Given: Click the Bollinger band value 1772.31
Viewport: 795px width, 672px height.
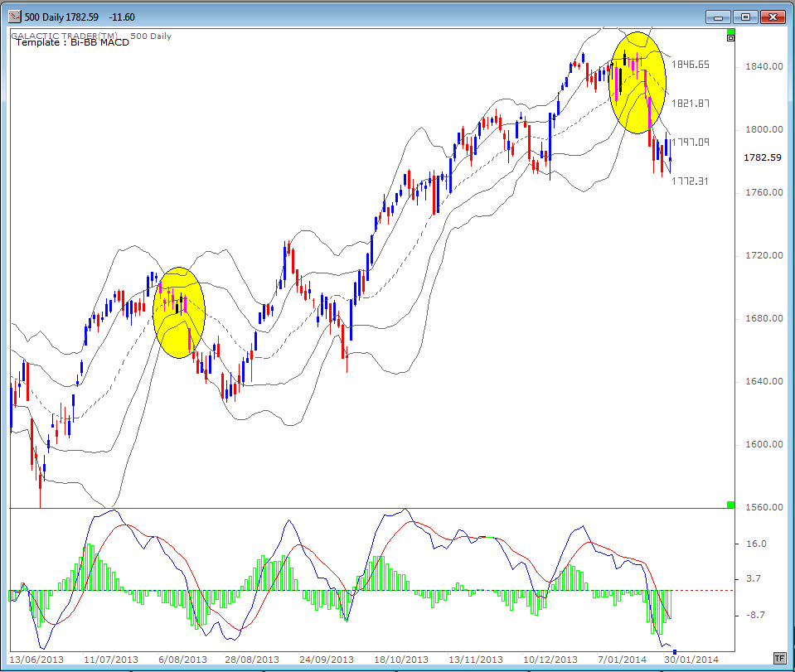Looking at the screenshot, I should (690, 181).
